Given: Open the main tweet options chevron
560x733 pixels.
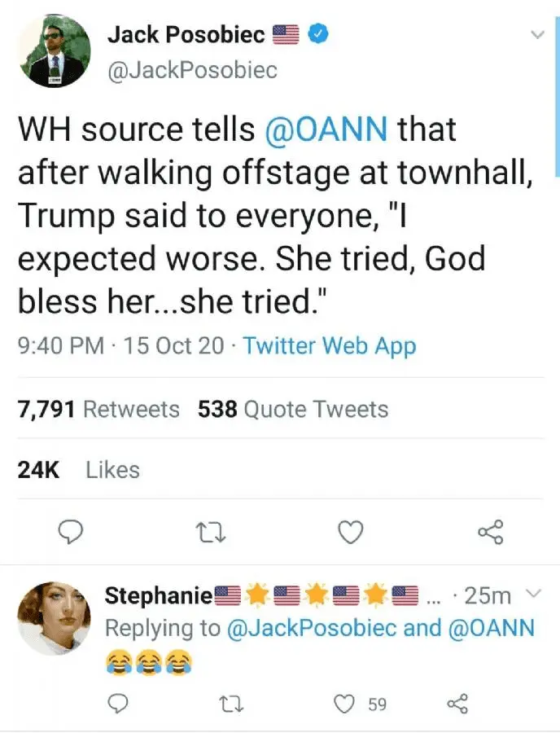Looking at the screenshot, I should 536,35.
